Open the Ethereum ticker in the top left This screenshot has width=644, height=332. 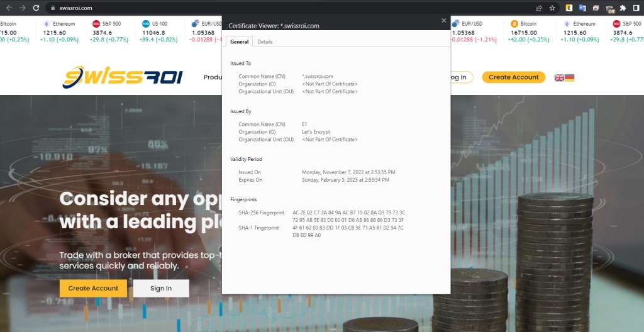[60, 31]
